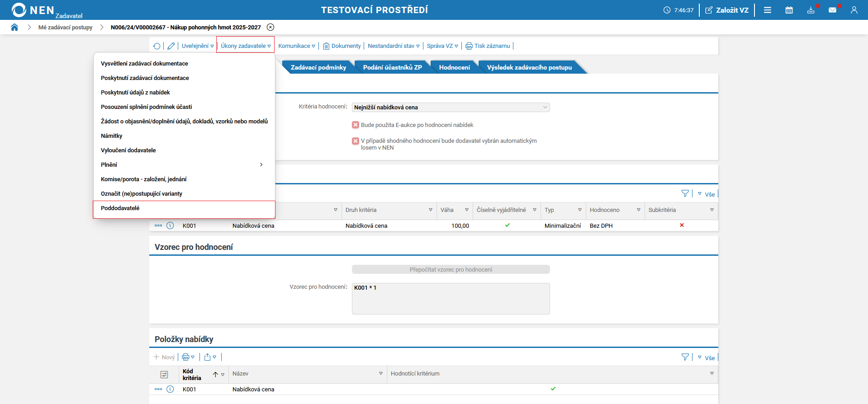Open print menu in Položky nabídky toolbar
The image size is (868, 404).
coord(188,357)
